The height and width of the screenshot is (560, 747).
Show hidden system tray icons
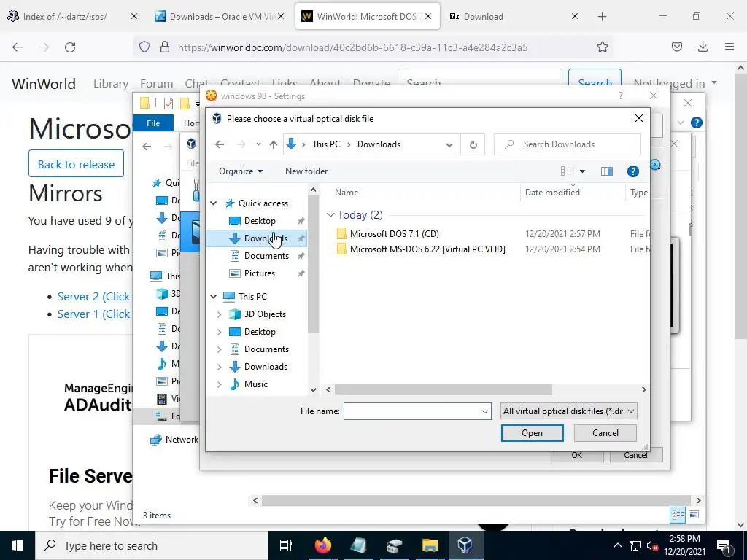click(x=617, y=545)
